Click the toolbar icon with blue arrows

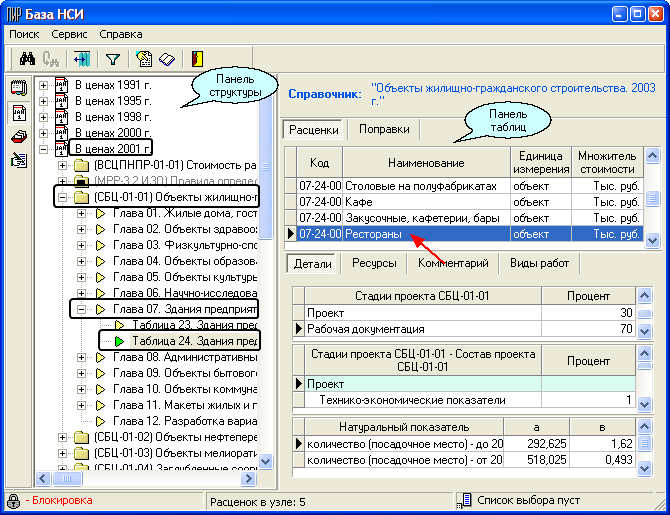point(81,60)
